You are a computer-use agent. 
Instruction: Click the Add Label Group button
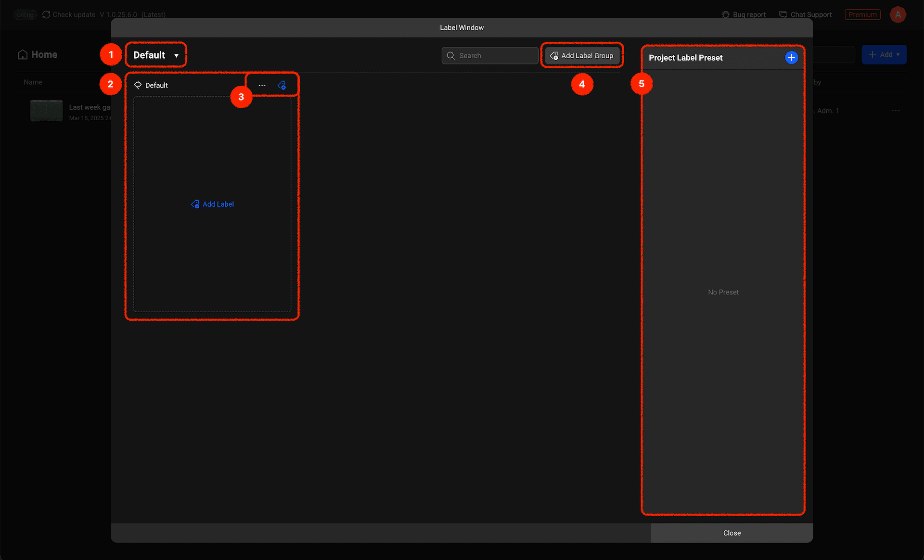582,56
